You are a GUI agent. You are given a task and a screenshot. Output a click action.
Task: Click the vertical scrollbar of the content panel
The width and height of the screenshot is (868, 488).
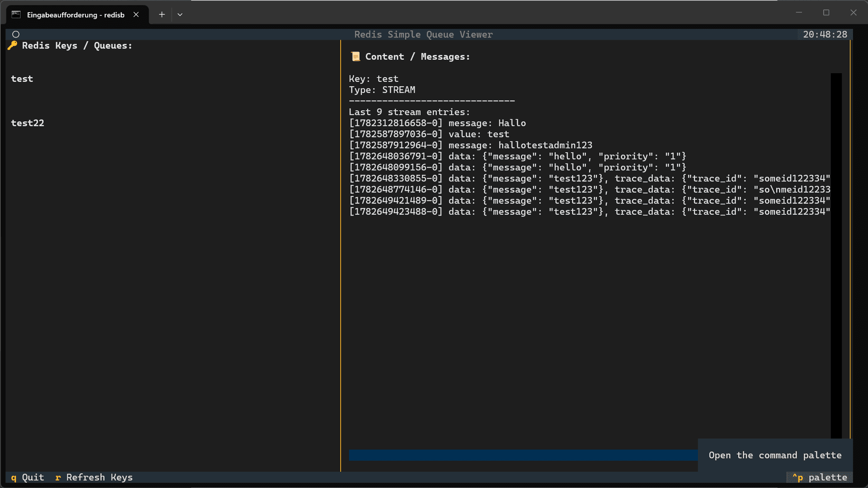point(836,255)
